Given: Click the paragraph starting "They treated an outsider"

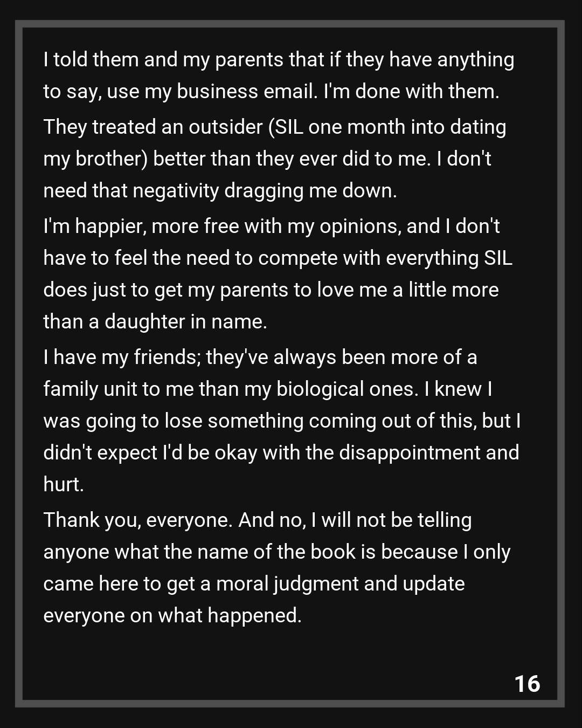Looking at the screenshot, I should [275, 159].
